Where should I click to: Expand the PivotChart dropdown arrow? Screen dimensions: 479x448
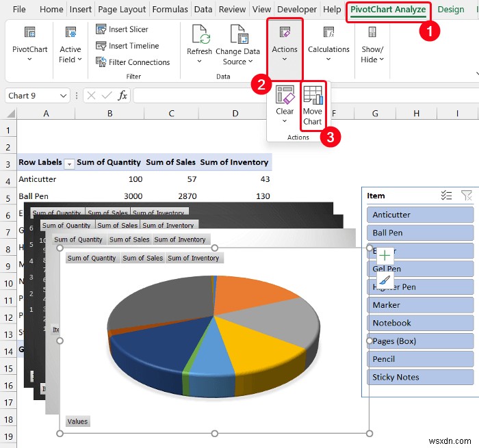[x=29, y=60]
